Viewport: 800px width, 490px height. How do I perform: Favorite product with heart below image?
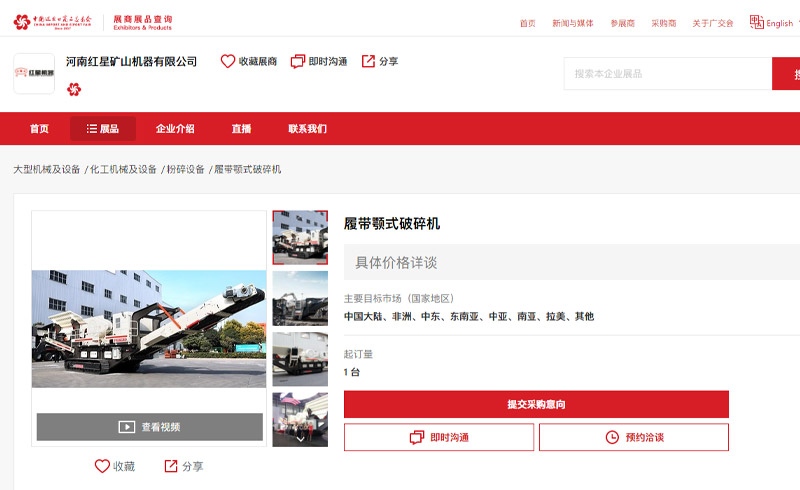[x=102, y=466]
